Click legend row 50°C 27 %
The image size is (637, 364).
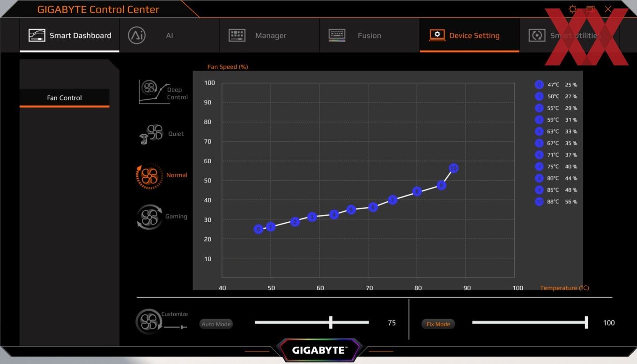tap(556, 96)
